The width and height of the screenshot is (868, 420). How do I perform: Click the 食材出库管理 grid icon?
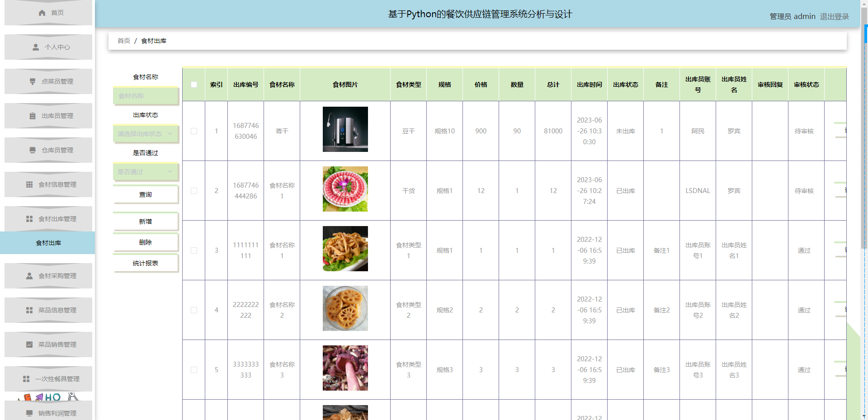click(x=29, y=219)
